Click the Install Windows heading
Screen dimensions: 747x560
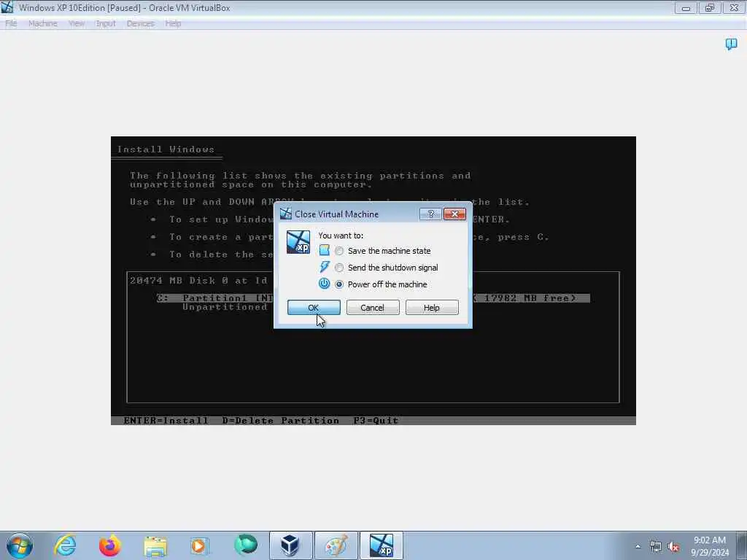tap(166, 149)
